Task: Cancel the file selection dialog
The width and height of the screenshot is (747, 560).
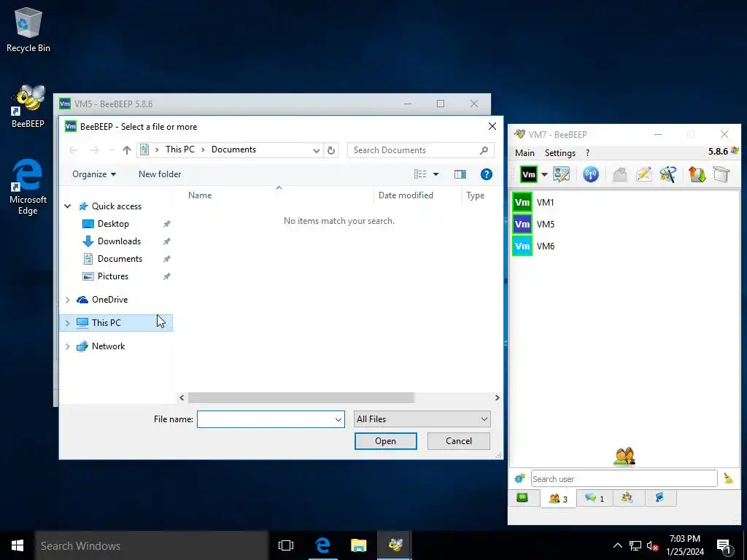Action: coord(458,441)
